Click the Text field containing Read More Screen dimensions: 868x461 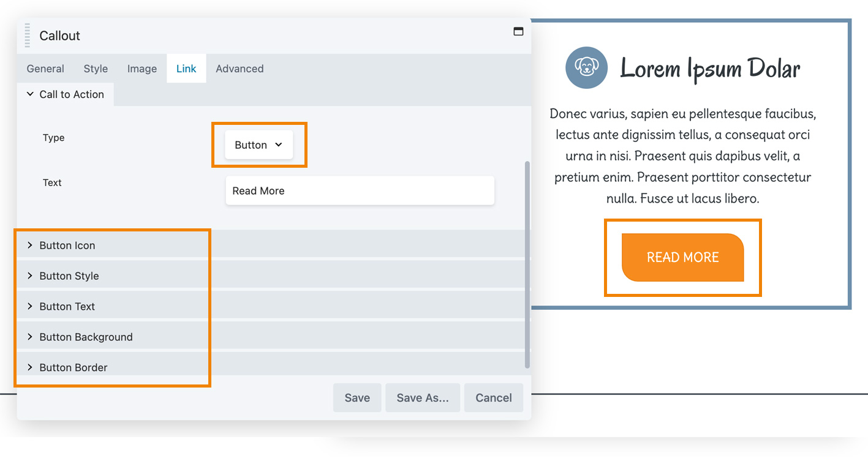[x=360, y=191]
